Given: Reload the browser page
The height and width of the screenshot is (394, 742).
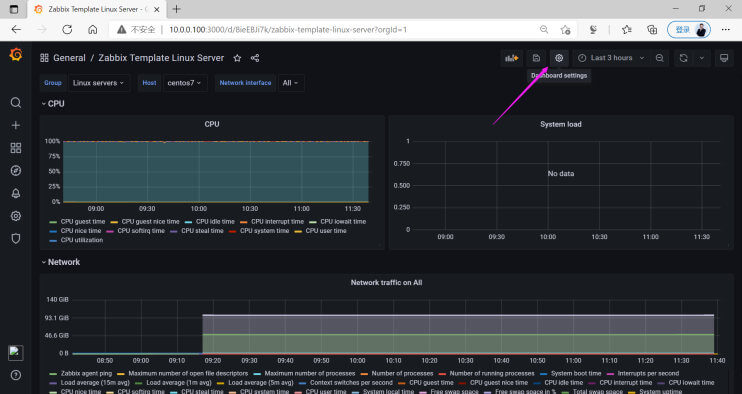Looking at the screenshot, I should coord(67,29).
